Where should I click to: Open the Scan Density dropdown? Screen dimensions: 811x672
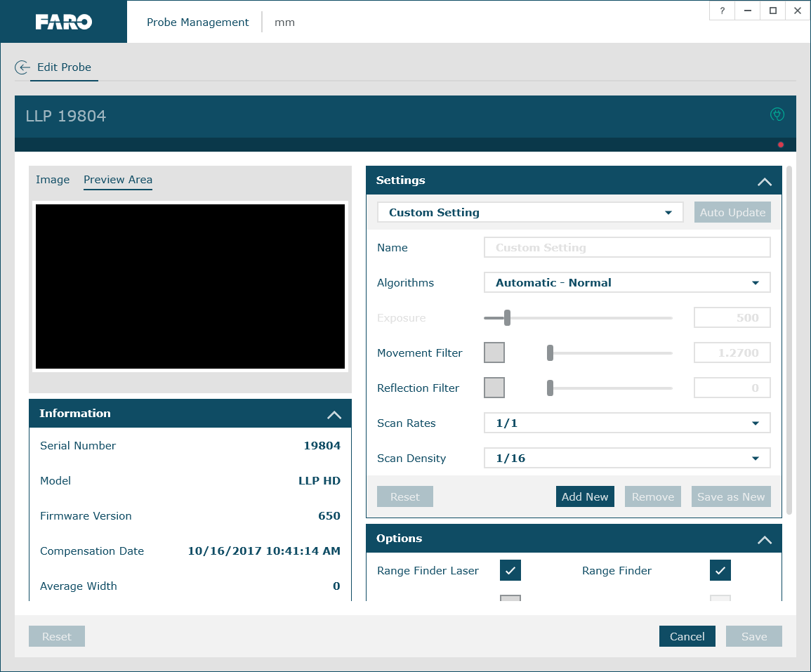(627, 459)
